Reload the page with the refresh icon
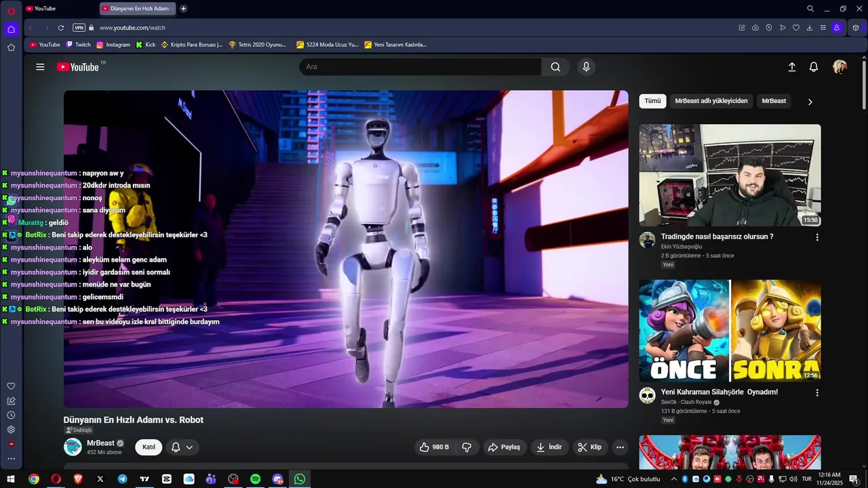 point(61,28)
